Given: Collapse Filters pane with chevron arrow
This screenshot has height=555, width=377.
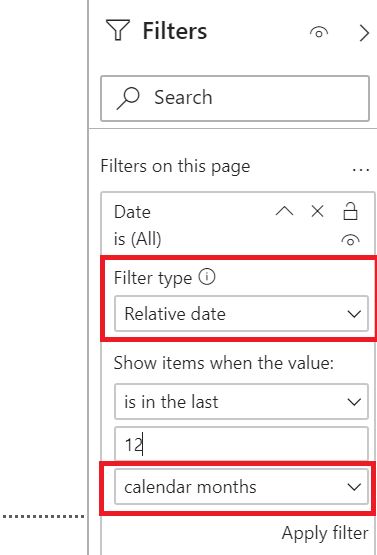Looking at the screenshot, I should [x=364, y=33].
